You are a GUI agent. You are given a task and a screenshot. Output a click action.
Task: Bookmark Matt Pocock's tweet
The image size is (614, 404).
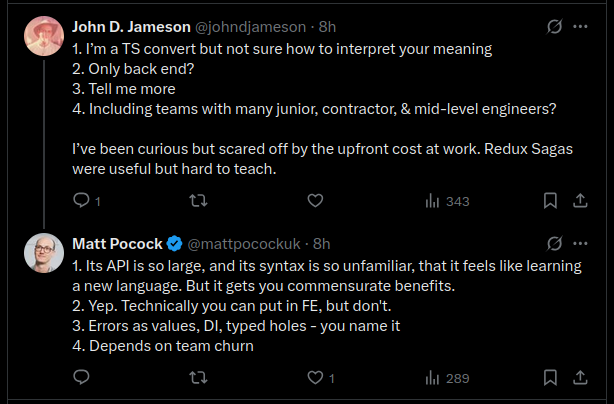coord(549,378)
